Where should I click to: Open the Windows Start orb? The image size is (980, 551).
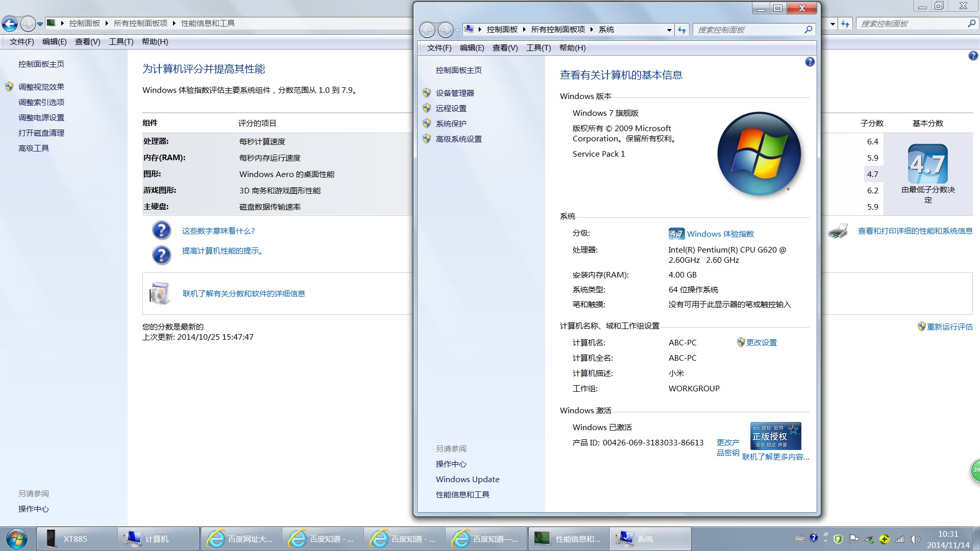tap(16, 539)
